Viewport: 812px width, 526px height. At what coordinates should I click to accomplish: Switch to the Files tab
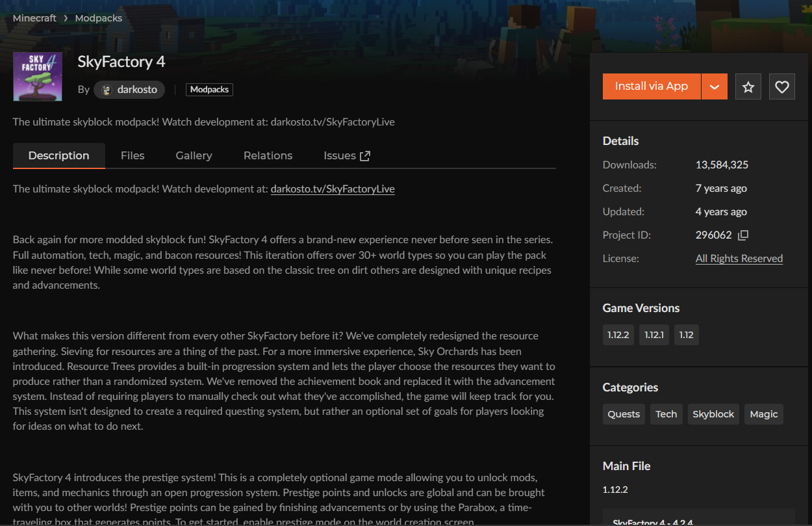coord(133,156)
